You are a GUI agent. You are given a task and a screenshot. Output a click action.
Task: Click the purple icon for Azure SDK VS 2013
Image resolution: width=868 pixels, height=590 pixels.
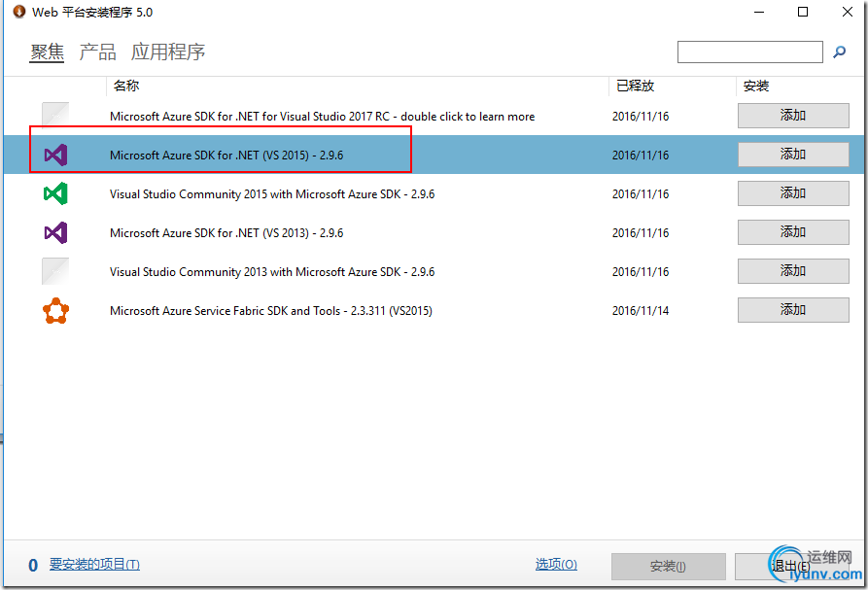(x=56, y=232)
